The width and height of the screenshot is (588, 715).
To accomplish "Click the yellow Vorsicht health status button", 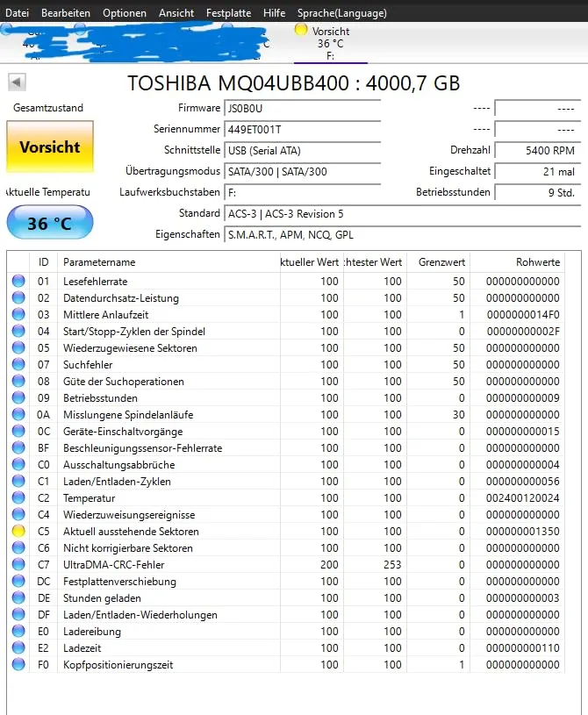I will pos(50,147).
